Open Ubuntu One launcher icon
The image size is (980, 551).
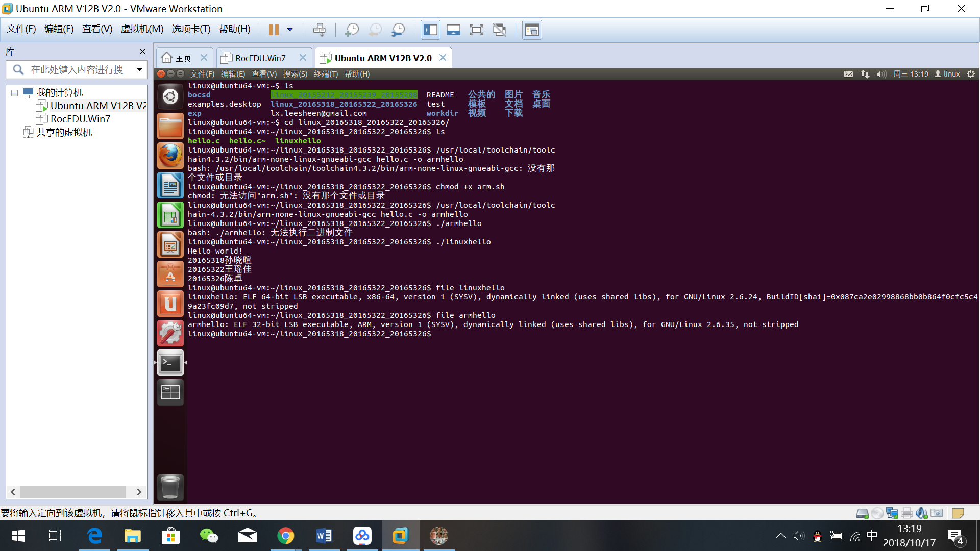[x=170, y=304]
